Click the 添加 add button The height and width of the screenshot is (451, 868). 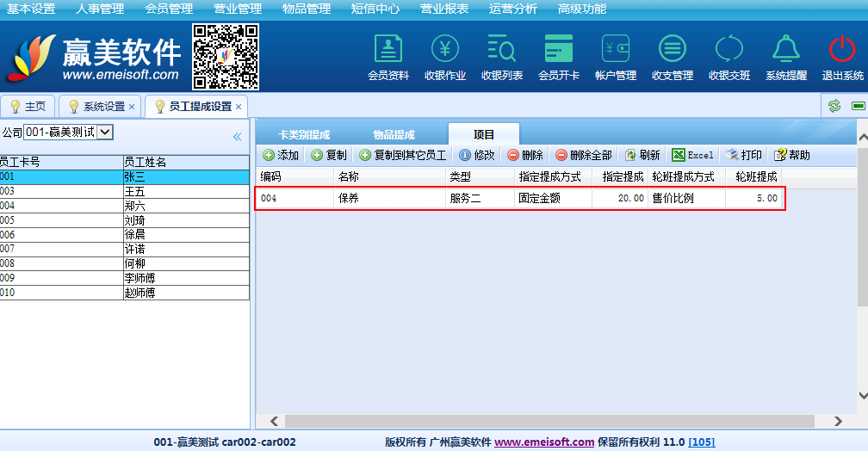[281, 156]
